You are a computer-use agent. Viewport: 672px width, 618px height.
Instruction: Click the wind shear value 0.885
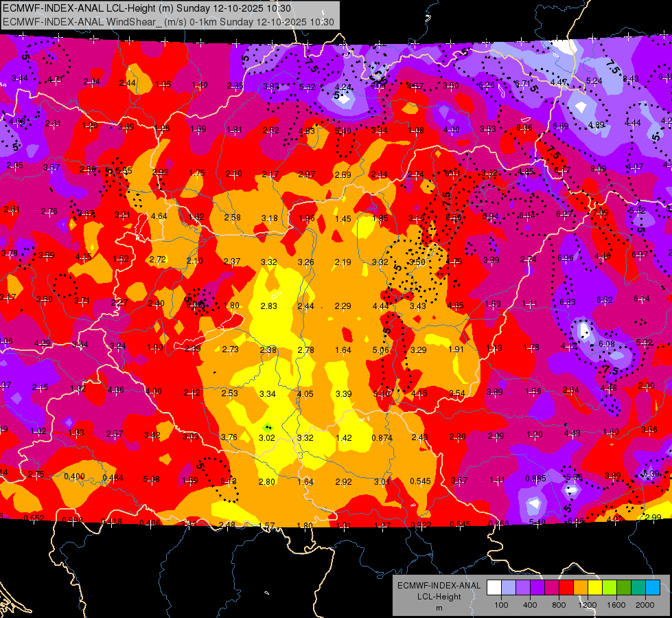535,479
